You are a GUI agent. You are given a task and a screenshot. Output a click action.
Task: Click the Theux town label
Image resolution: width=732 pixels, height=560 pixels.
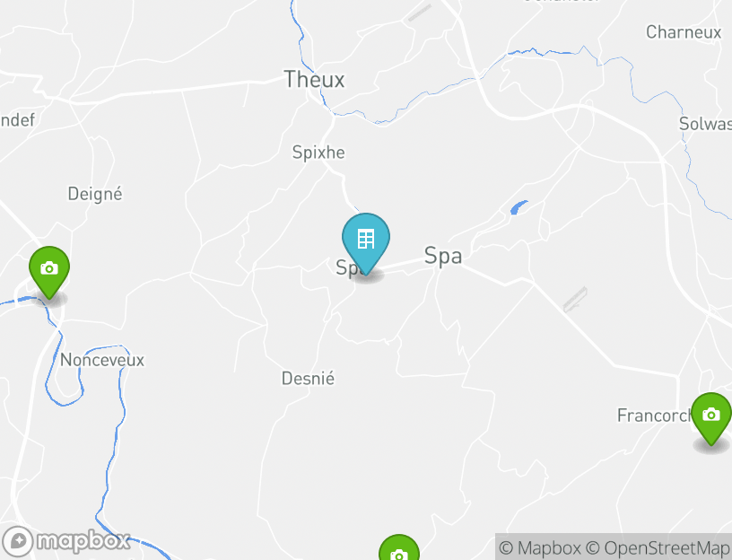pos(314,79)
